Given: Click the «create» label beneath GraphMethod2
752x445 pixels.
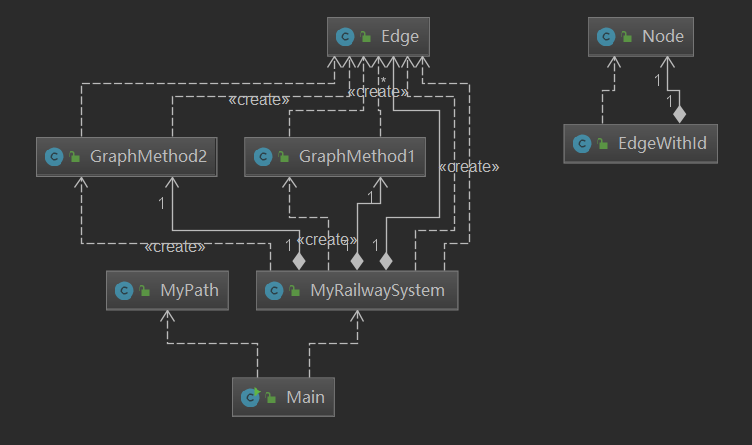Looking at the screenshot, I should click(x=175, y=246).
